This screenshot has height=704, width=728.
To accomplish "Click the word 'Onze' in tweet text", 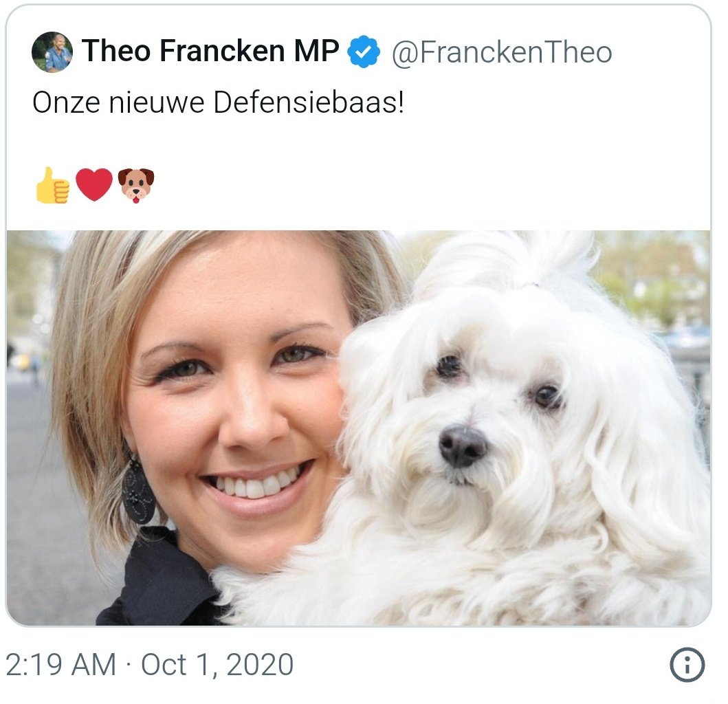I will [67, 102].
